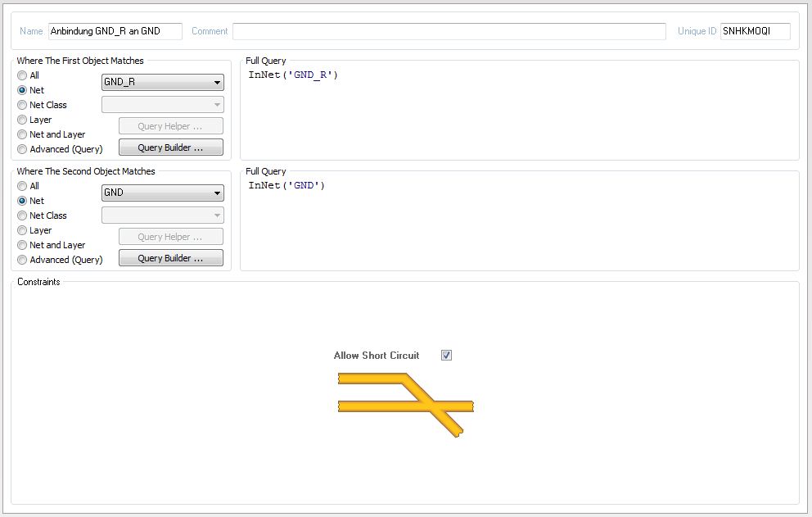Select 'Net and Layer' for first object

tap(22, 134)
